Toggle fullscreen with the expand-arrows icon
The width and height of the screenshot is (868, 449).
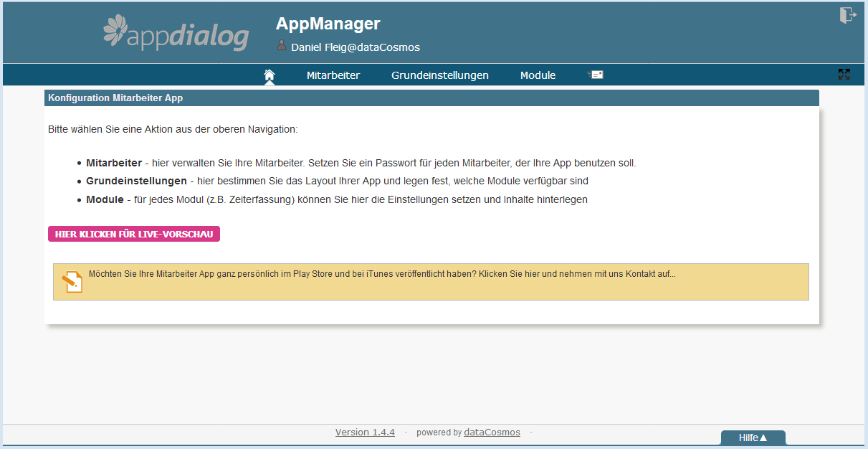844,74
